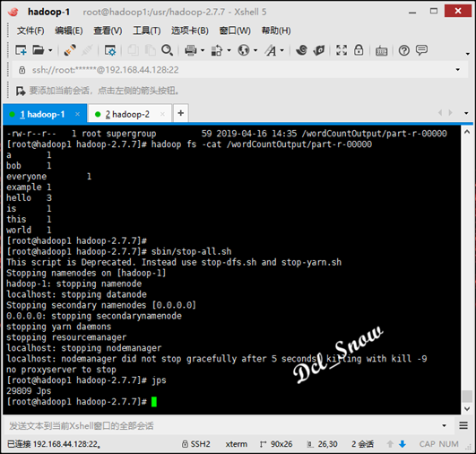Close the hadoop-1 tab
Image resolution: width=476 pixels, height=454 pixels.
77,114
